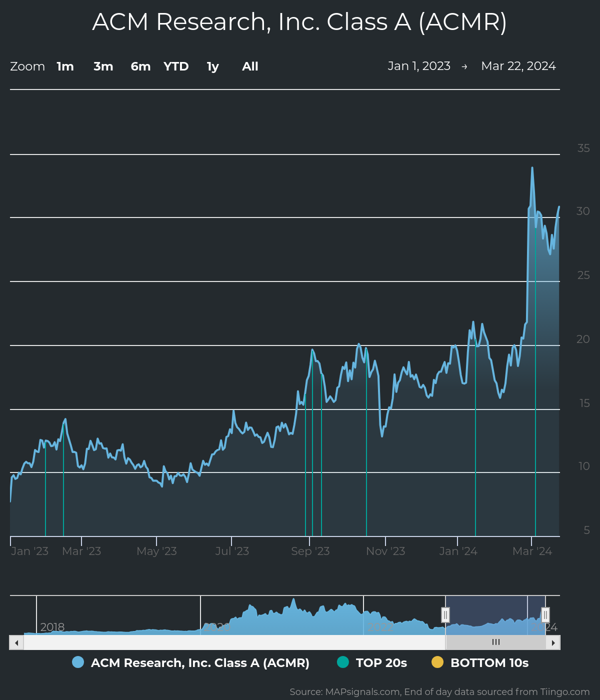
Task: Select the 6m zoom range
Action: 140,66
